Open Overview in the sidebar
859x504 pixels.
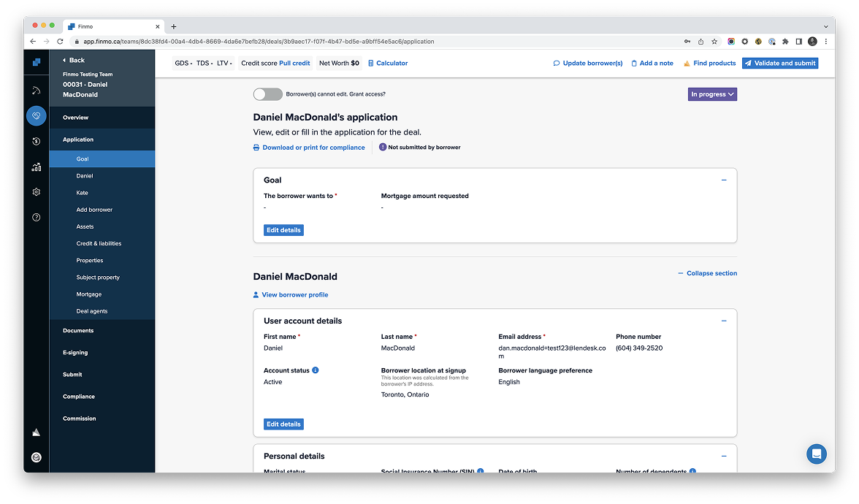102,118
